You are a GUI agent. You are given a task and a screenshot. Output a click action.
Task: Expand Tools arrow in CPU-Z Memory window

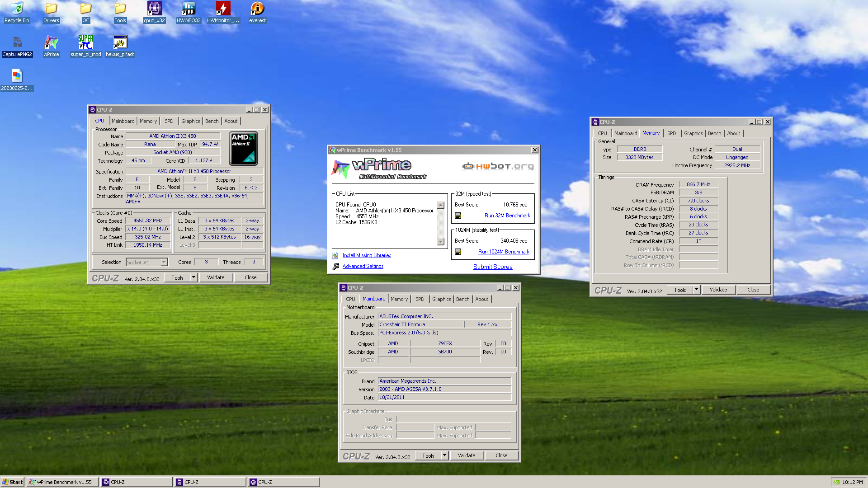[697, 290]
